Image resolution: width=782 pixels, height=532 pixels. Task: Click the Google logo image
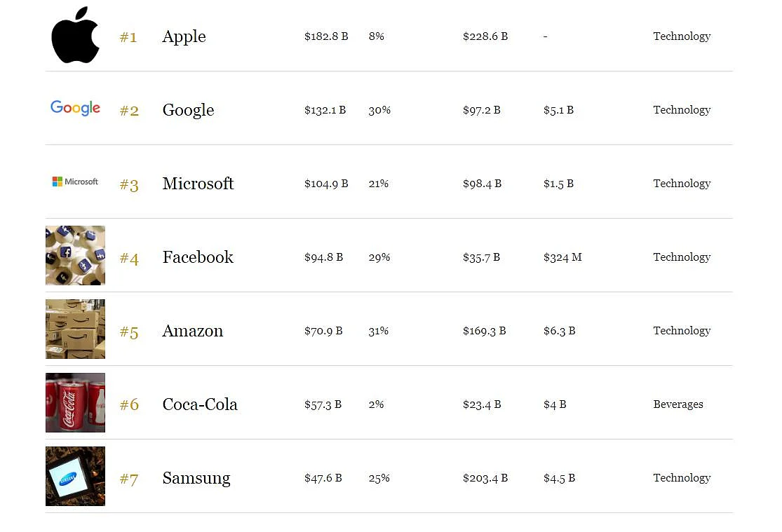tap(75, 108)
